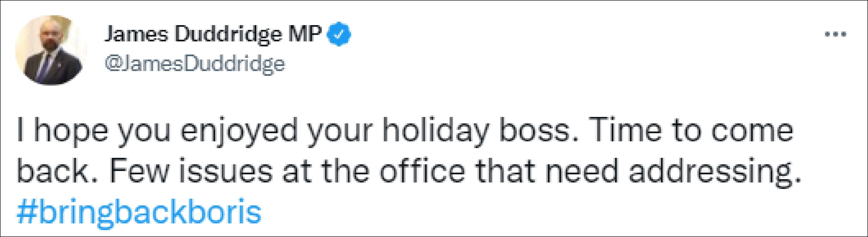This screenshot has width=868, height=237.
Task: Click the tweet's first line of text
Action: coord(404,131)
